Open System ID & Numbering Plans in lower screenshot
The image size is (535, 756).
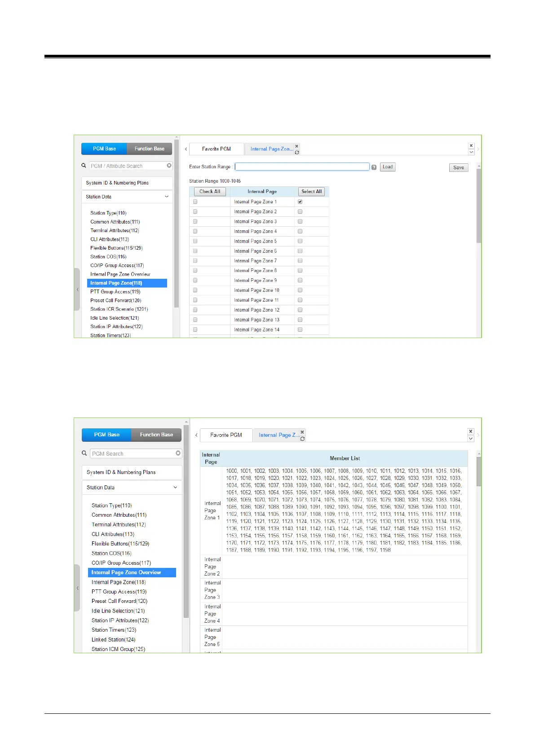click(132, 472)
